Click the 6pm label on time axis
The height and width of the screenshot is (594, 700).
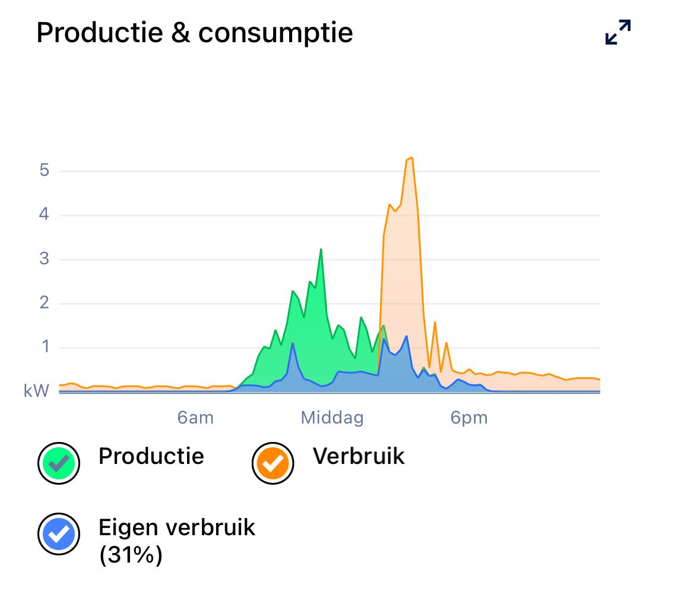(x=469, y=418)
